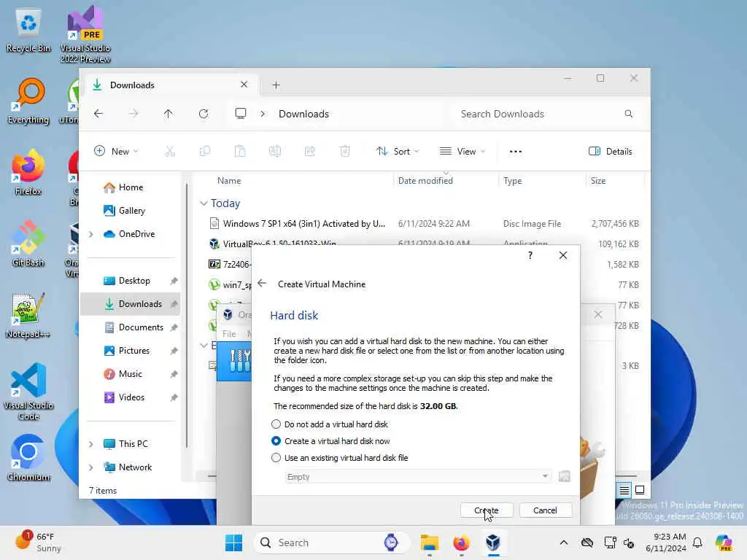The height and width of the screenshot is (560, 747).
Task: Open the View options dropdown
Action: pos(462,152)
